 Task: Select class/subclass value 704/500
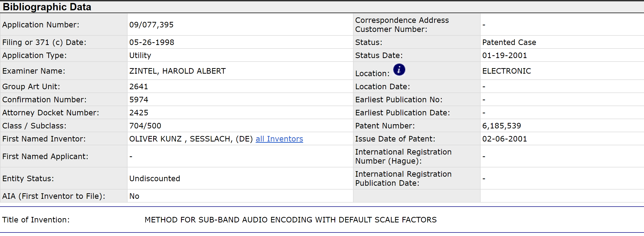pyautogui.click(x=145, y=126)
